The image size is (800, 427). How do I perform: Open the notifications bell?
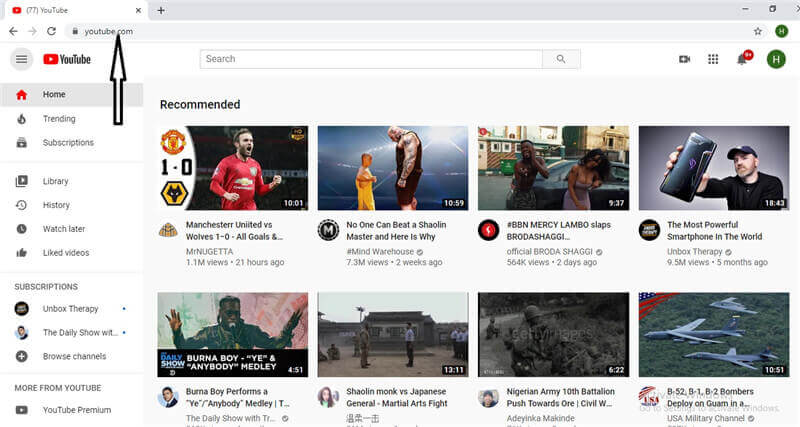click(742, 59)
